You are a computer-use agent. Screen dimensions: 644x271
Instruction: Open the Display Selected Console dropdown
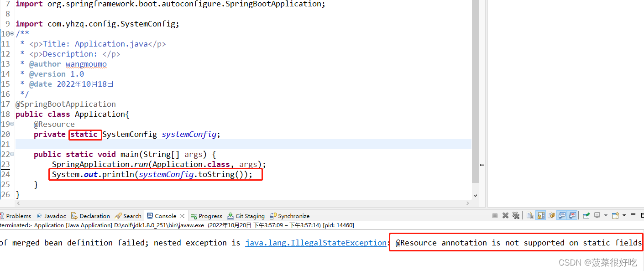tap(606, 215)
